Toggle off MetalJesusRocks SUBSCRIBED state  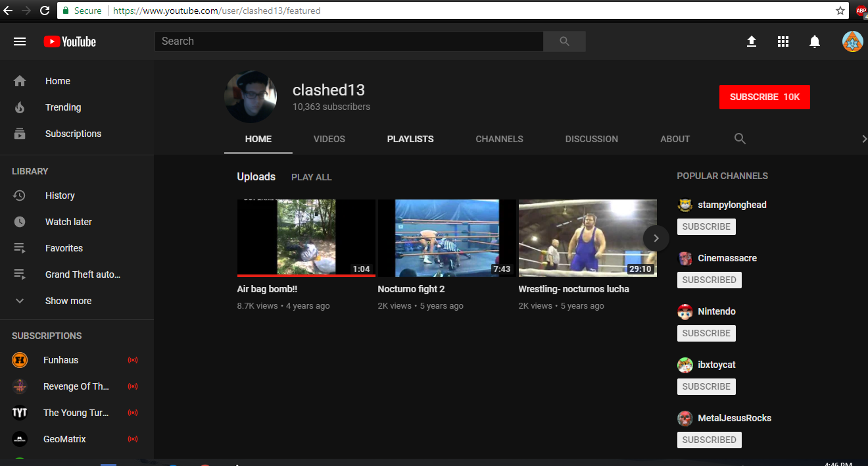pyautogui.click(x=709, y=440)
